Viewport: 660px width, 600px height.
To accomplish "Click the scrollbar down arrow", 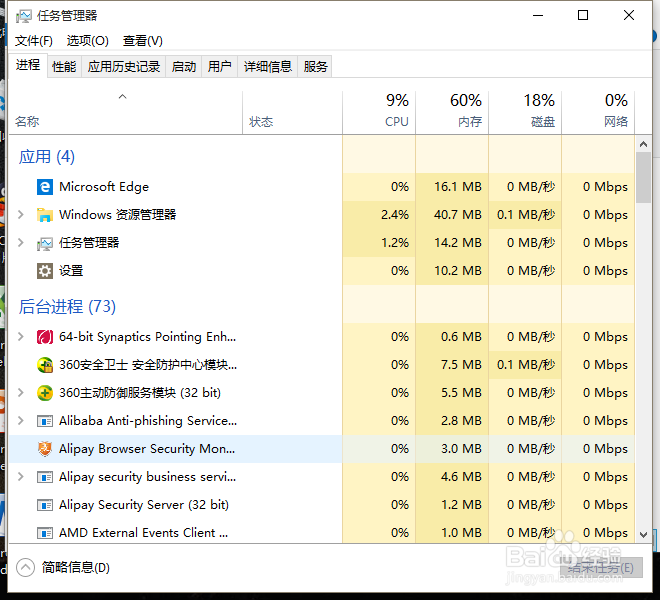I will click(x=643, y=535).
